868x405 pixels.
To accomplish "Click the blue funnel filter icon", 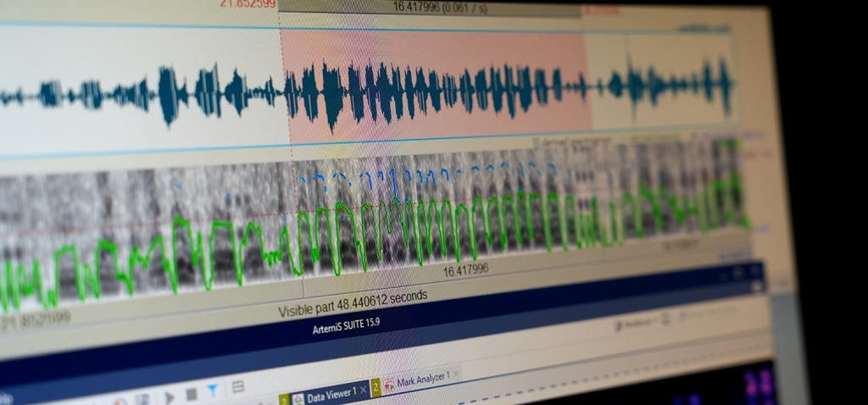I will (213, 390).
